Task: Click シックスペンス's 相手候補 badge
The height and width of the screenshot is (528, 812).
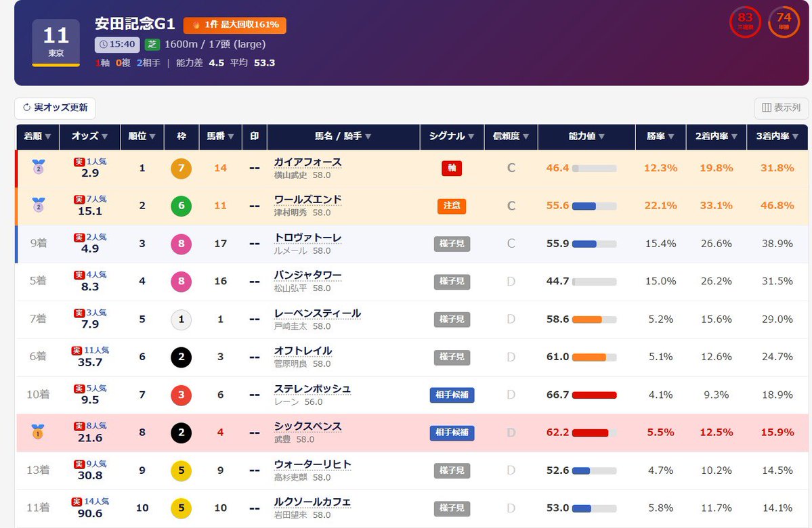Action: (x=452, y=433)
